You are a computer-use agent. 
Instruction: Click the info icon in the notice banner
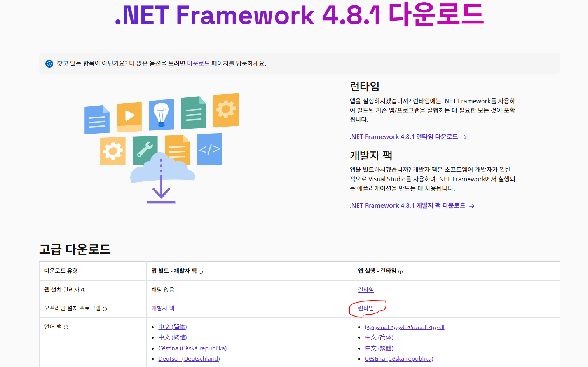[49, 64]
